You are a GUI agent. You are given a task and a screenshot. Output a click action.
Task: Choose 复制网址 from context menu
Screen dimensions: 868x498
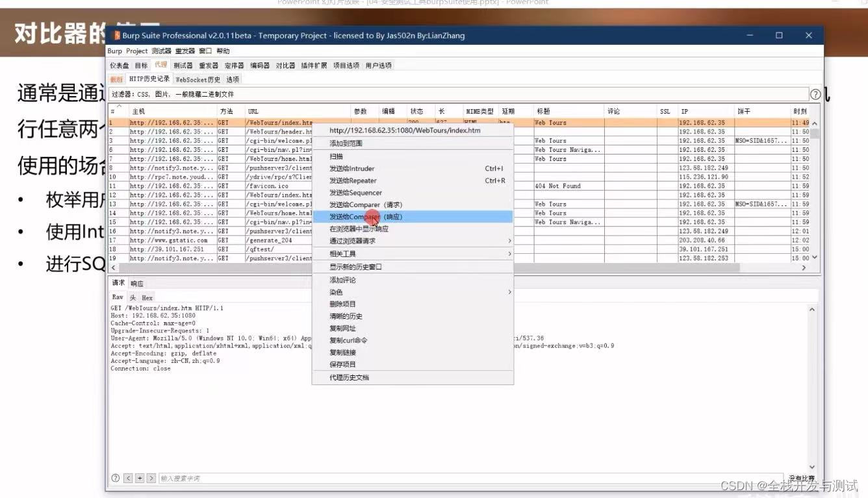tap(413, 329)
